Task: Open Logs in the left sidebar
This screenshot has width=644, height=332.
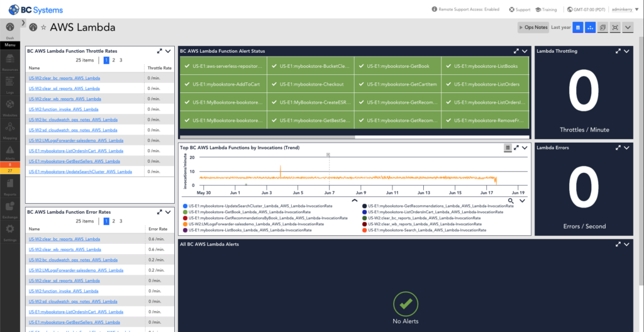Action: 10,84
